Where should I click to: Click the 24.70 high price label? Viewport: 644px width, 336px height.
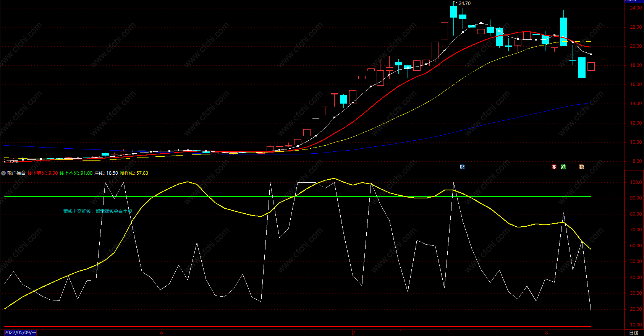(x=464, y=3)
